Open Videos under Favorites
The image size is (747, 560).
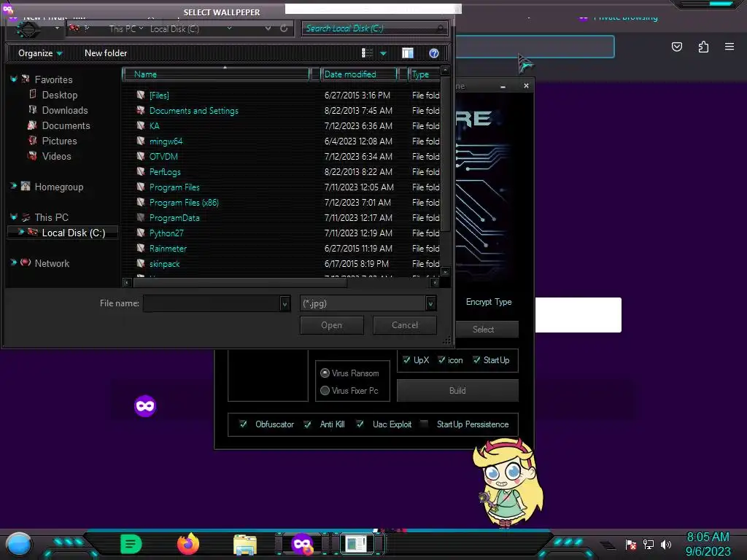(x=56, y=156)
